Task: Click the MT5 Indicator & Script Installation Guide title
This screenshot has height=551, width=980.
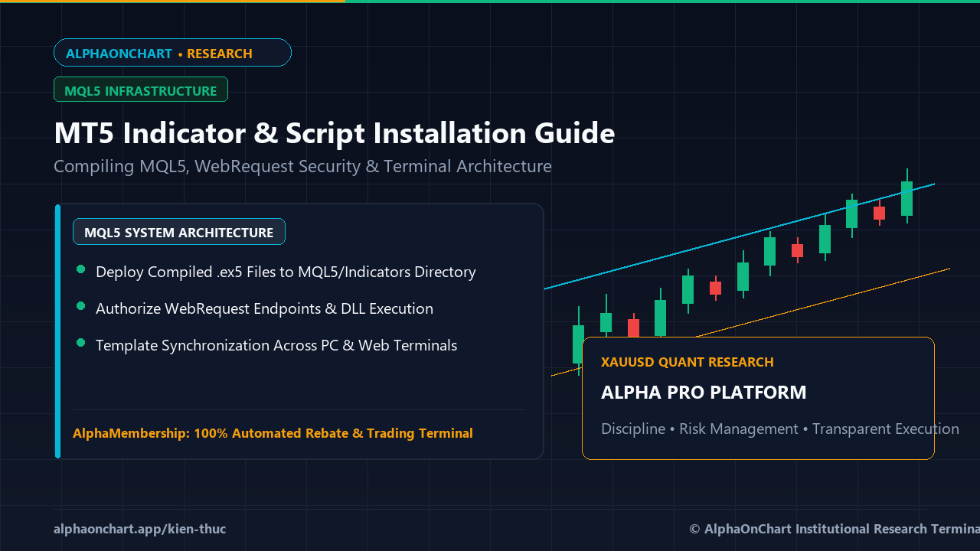Action: point(335,133)
